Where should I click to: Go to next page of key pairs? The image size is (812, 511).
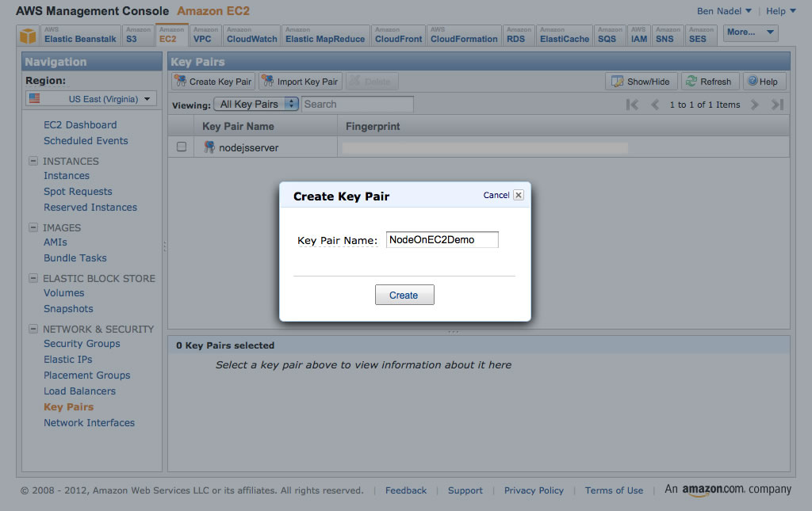(755, 105)
